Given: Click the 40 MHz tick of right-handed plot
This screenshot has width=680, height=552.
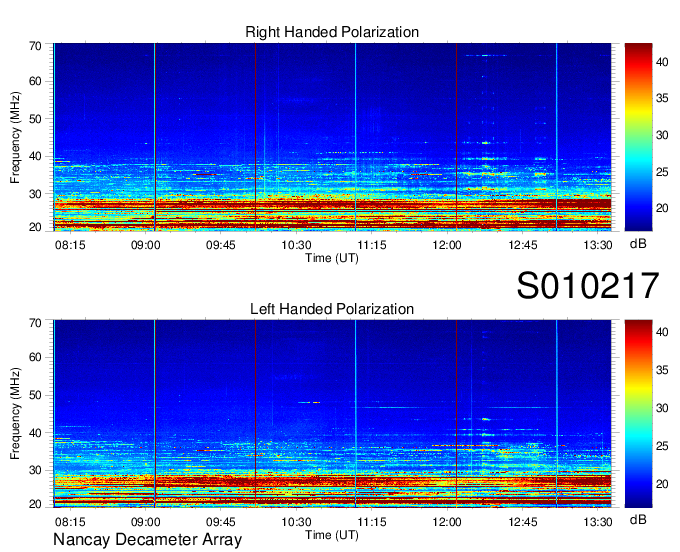Looking at the screenshot, I should click(35, 156).
